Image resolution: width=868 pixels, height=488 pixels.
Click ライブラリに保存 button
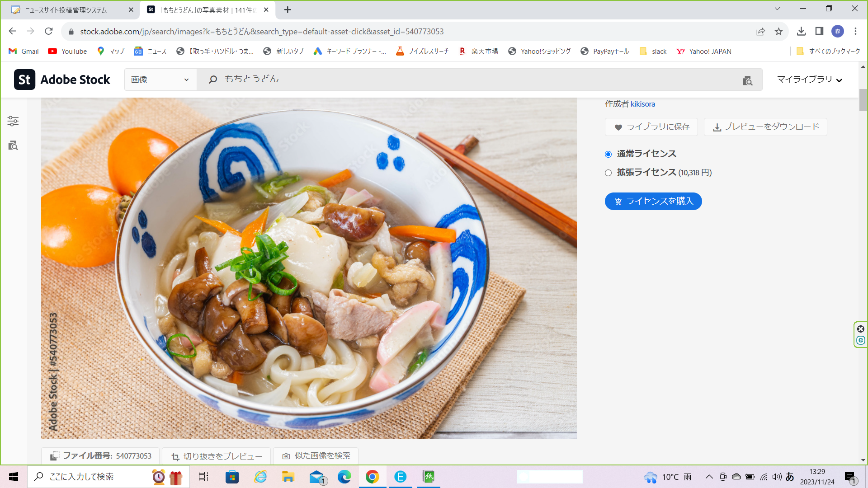[x=651, y=127]
